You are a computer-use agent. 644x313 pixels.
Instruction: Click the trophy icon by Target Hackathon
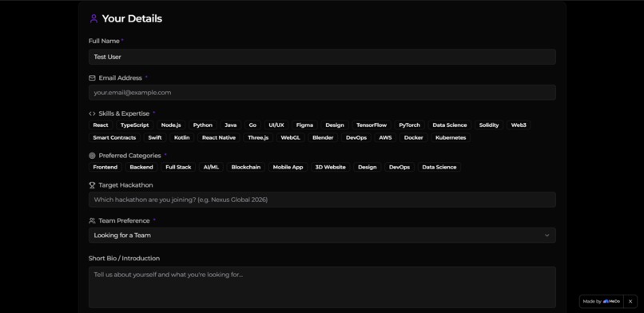(92, 185)
